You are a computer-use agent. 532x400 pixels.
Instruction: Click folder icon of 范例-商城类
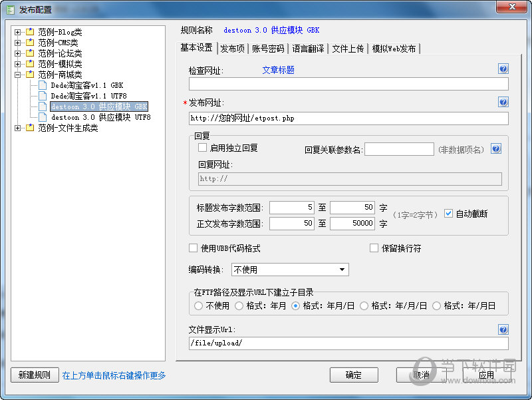[30, 75]
